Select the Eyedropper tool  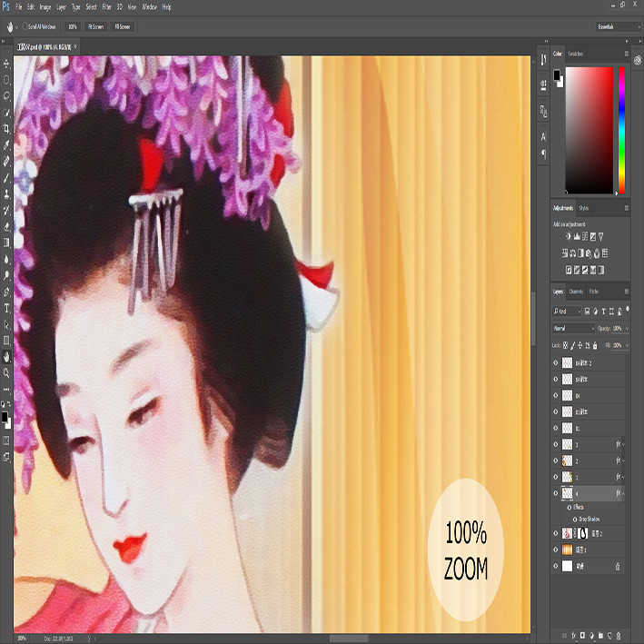pyautogui.click(x=6, y=145)
